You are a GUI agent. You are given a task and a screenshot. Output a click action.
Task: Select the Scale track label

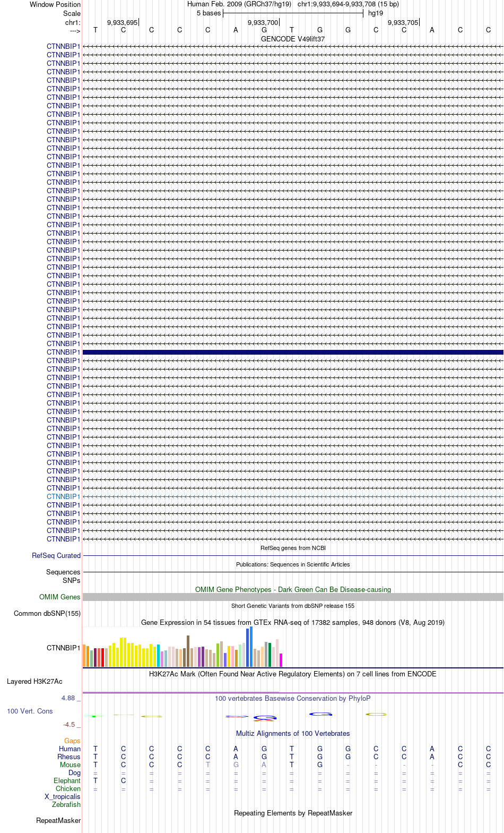pos(72,13)
